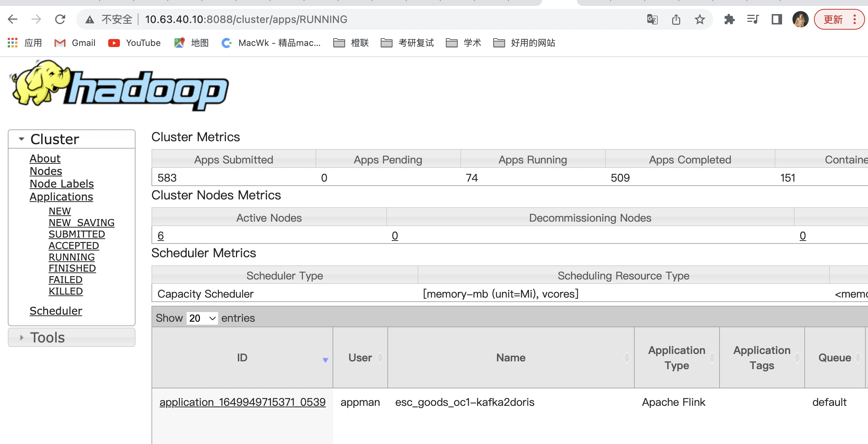Click the Google Translate icon in address bar
Image resolution: width=868 pixels, height=444 pixels.
coord(652,19)
